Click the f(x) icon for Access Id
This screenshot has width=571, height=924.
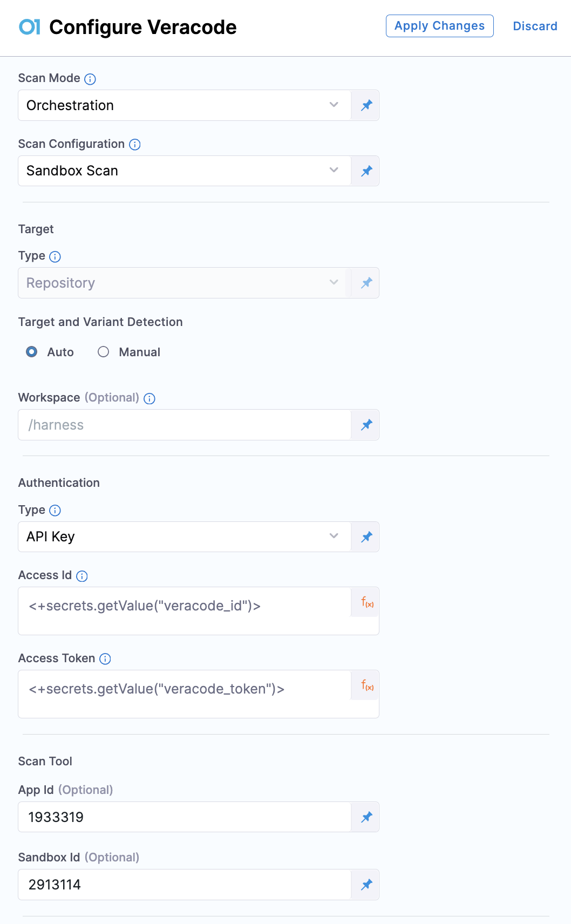[367, 602]
